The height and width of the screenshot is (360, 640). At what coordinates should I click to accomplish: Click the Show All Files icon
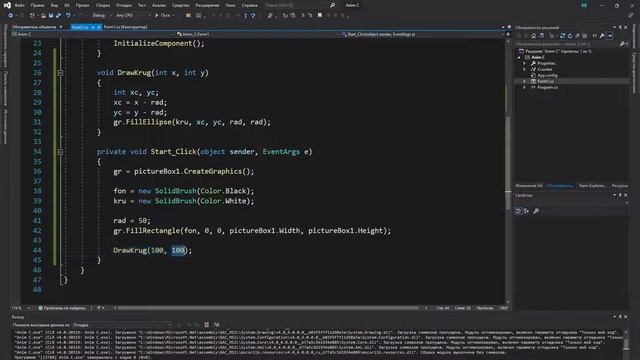coord(584,36)
